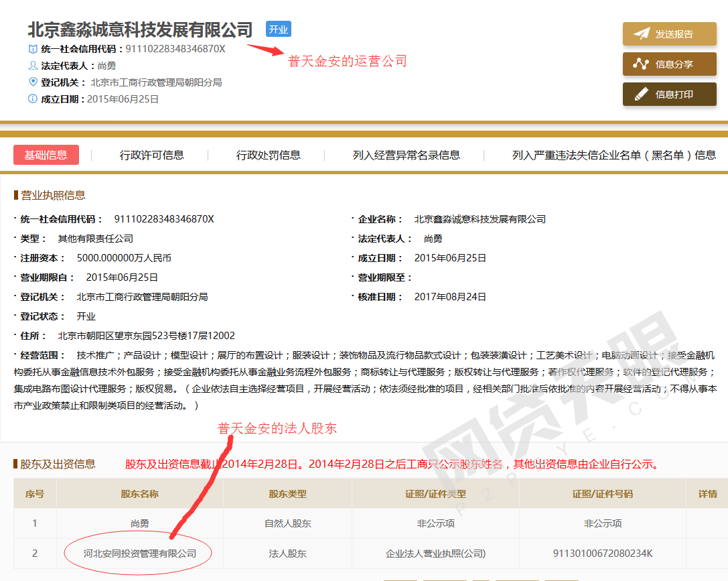Click the location pin icon beside 登记机关
This screenshot has width=728, height=581.
[33, 82]
